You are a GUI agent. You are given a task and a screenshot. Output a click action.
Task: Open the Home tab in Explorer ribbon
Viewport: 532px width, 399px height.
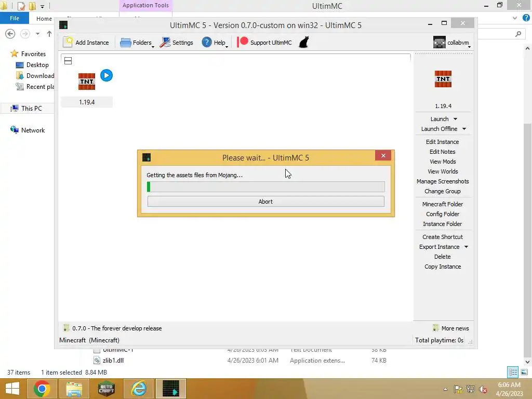coord(44,19)
